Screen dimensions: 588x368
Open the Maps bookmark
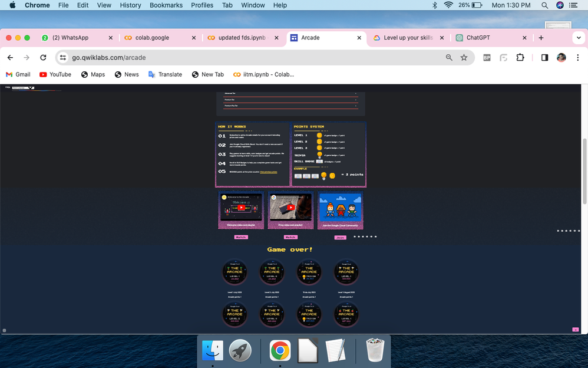pos(93,74)
